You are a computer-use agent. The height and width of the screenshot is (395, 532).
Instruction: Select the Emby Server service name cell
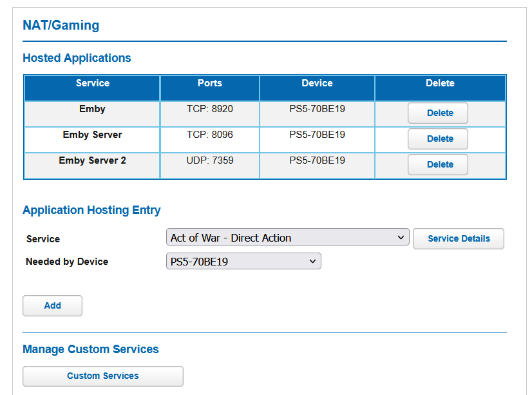coord(93,135)
